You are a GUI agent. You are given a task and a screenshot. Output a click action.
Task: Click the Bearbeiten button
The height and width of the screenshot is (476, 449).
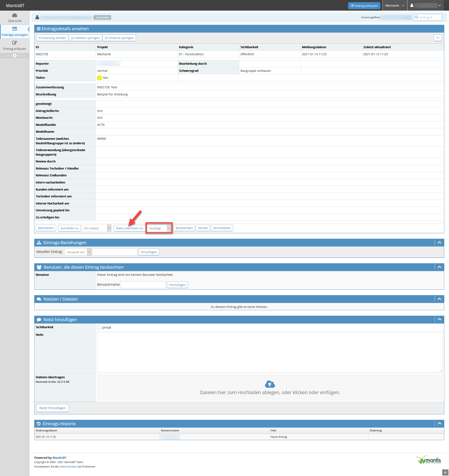(46, 228)
